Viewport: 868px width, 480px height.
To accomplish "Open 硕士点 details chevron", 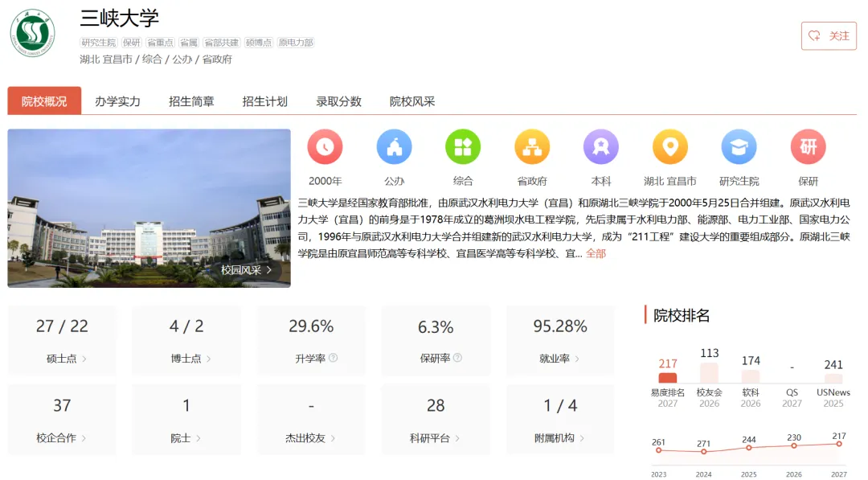I will 84,359.
